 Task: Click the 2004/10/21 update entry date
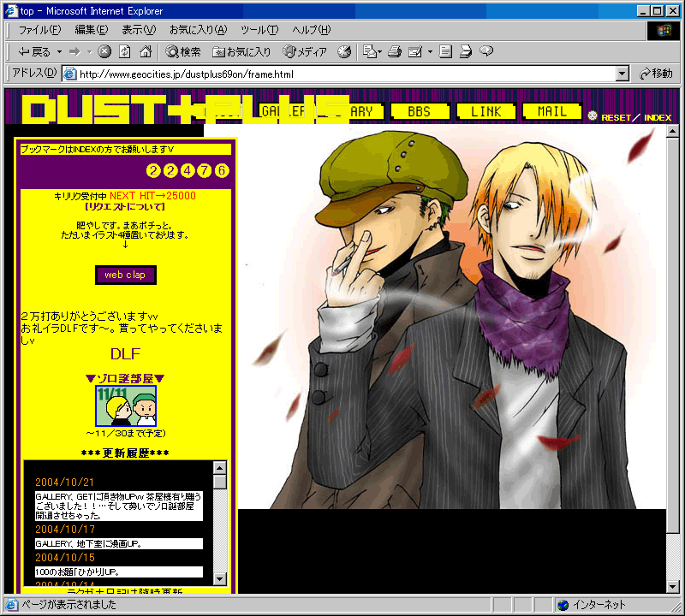[x=65, y=483]
